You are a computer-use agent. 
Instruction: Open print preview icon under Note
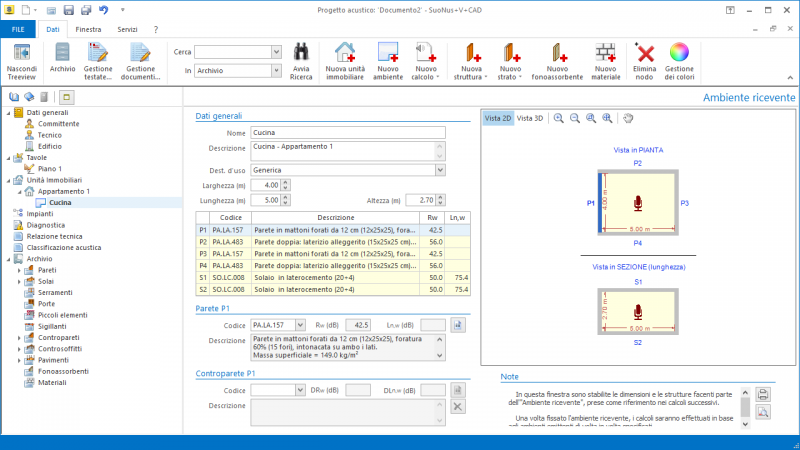763,412
